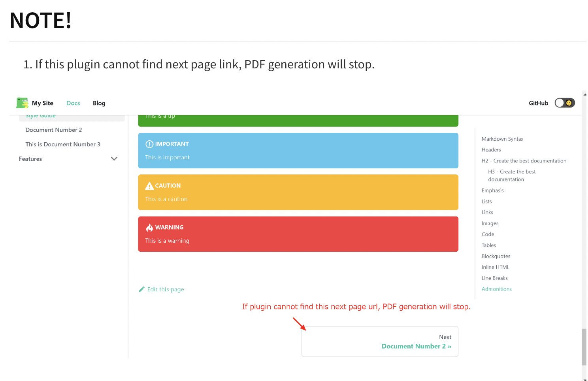The image size is (588, 381).
Task: Open the Blog navbar tab
Action: [99, 103]
